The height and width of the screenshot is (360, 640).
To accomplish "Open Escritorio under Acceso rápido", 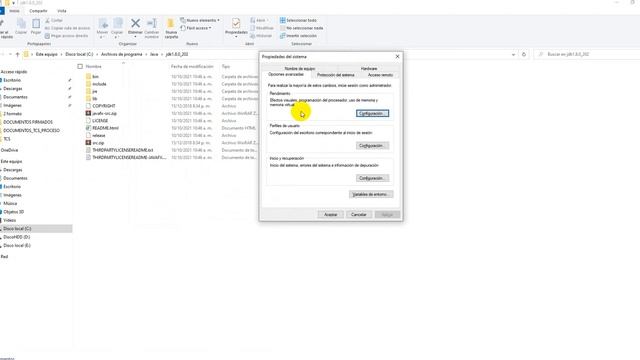I will pos(12,80).
